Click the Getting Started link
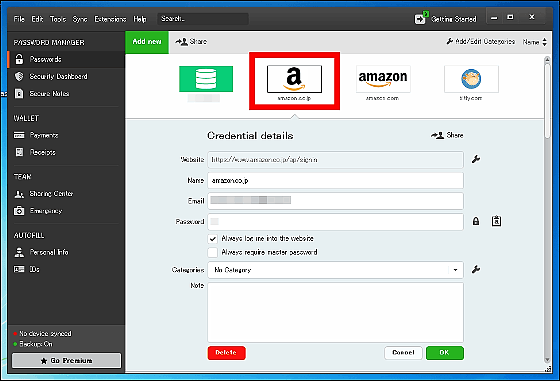The image size is (560, 381). point(454,19)
